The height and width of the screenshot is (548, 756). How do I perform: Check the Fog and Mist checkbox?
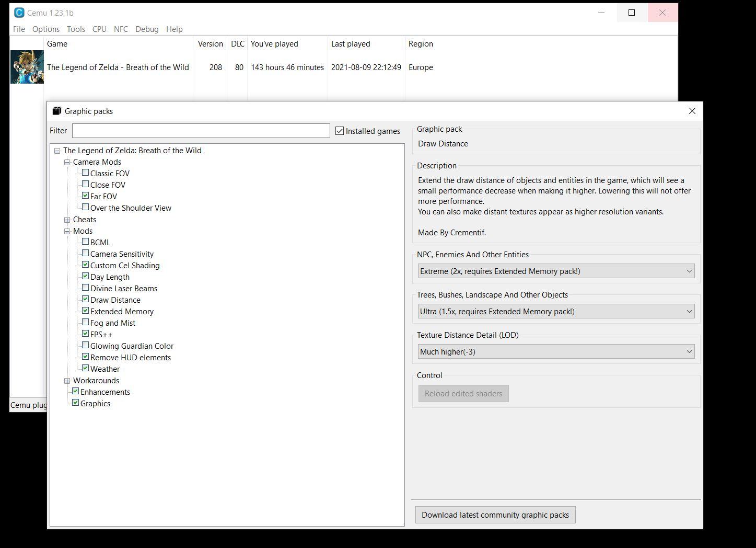(85, 322)
